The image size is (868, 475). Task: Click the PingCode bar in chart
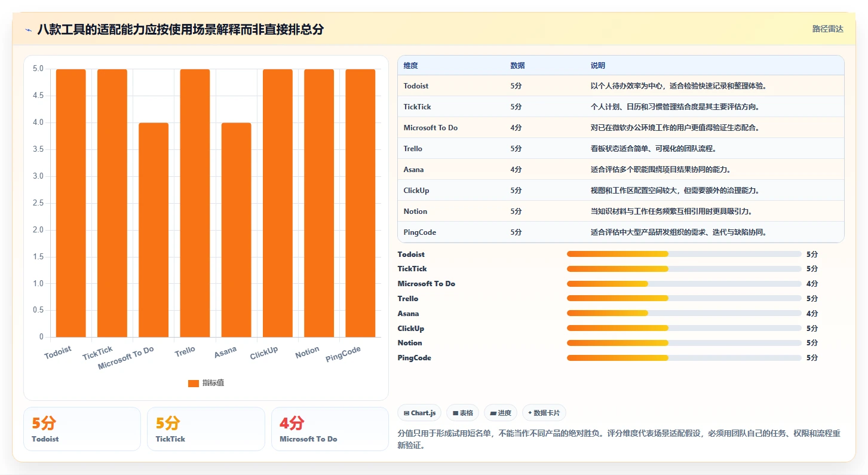pyautogui.click(x=360, y=203)
